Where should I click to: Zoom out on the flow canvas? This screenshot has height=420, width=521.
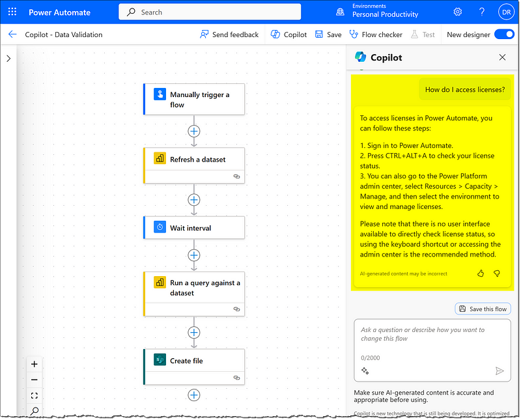(35, 380)
